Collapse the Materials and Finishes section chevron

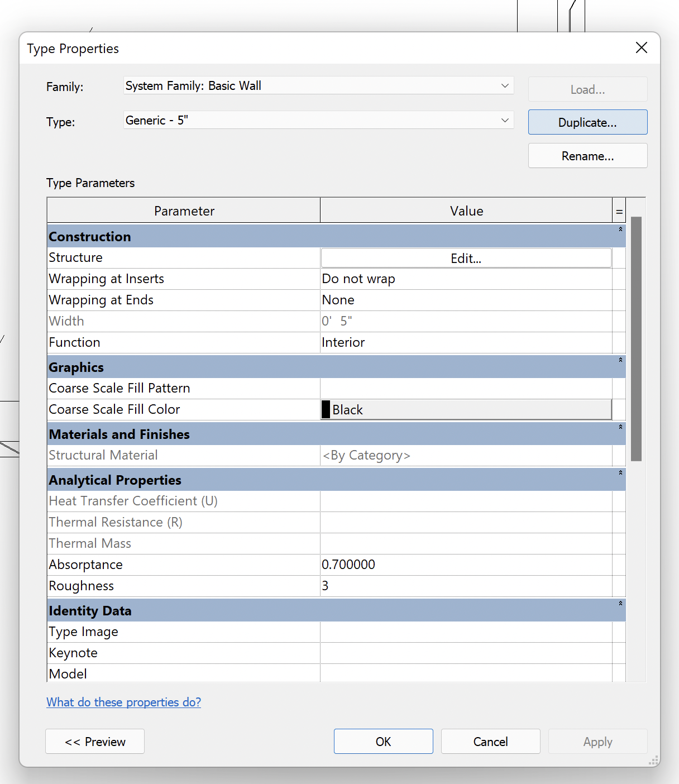point(620,426)
